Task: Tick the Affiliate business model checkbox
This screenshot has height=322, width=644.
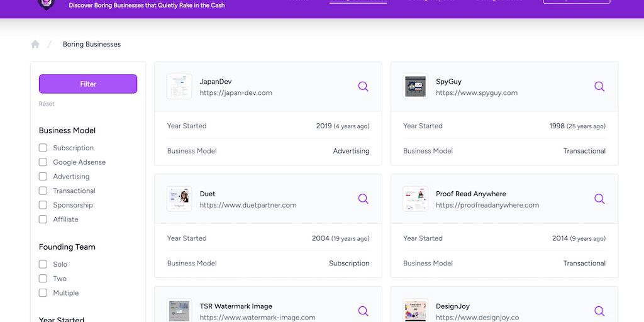Action: click(43, 219)
